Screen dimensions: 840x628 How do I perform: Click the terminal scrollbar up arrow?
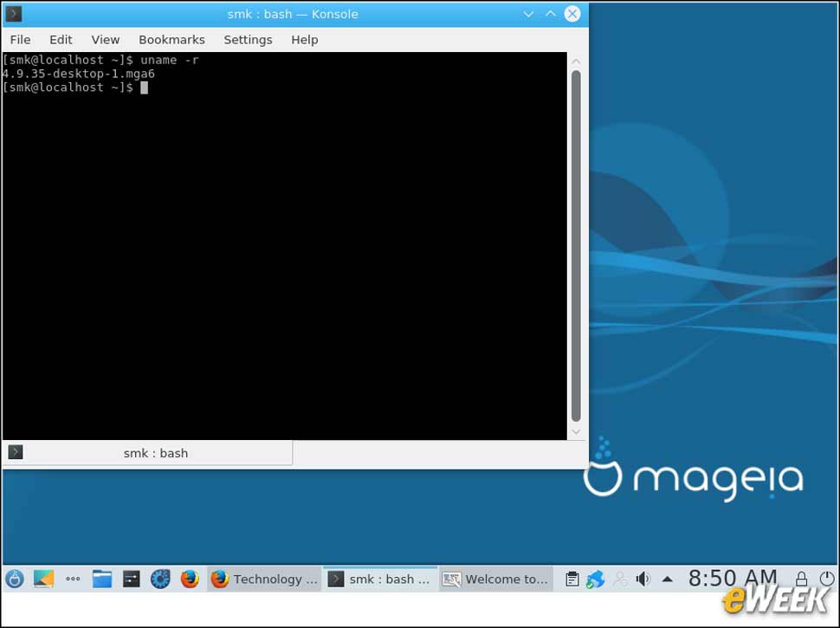coord(576,62)
